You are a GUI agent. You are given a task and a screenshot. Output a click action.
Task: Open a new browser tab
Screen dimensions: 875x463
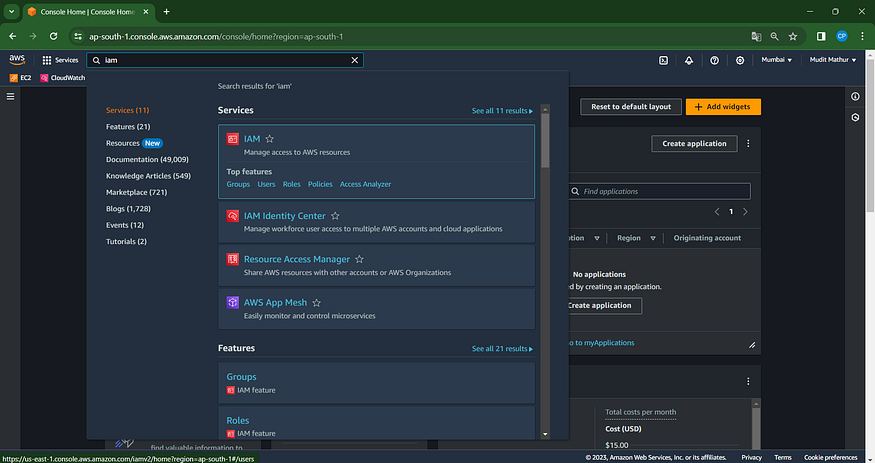tap(166, 11)
